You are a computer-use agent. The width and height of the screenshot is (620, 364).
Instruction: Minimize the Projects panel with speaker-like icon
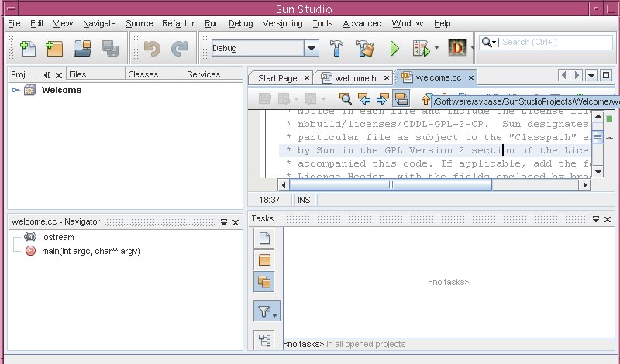pyautogui.click(x=47, y=74)
